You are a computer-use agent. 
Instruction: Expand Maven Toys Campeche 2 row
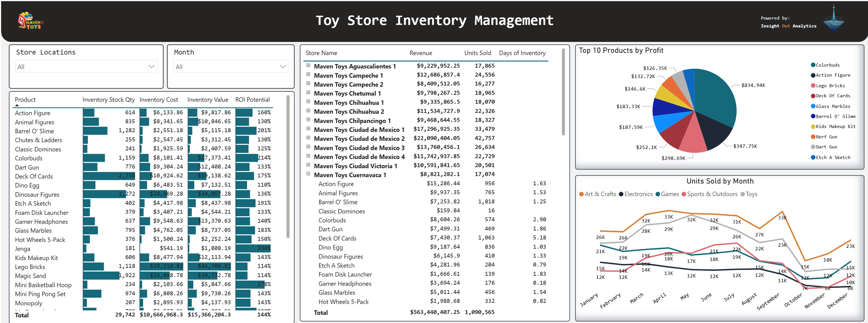pos(308,83)
